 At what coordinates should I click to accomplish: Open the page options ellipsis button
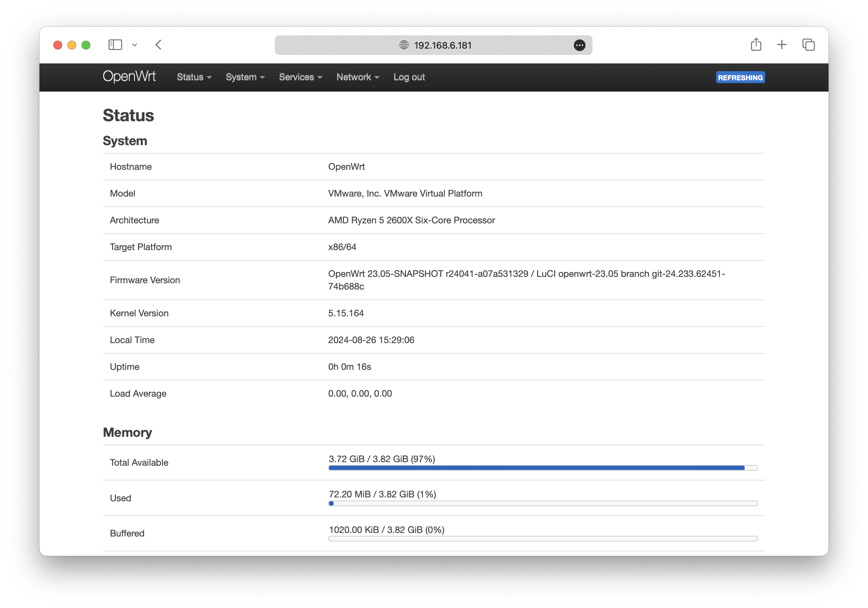[x=579, y=45]
